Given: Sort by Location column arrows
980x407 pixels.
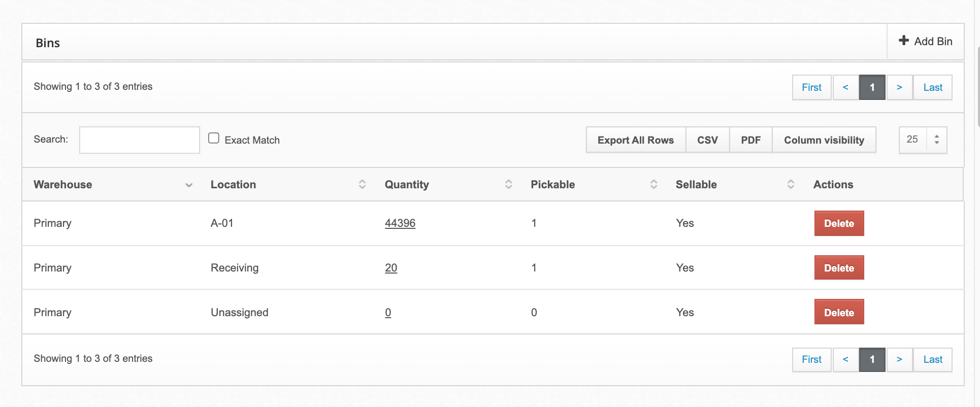Looking at the screenshot, I should pos(362,184).
